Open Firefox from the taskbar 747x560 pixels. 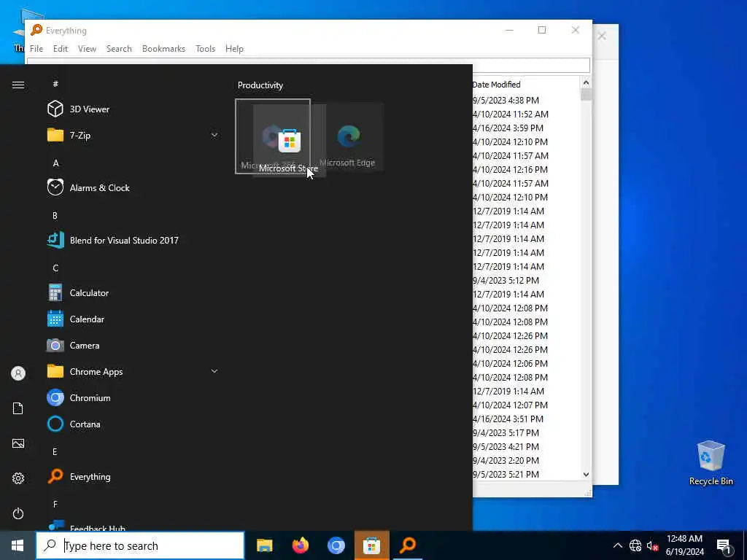pyautogui.click(x=301, y=545)
